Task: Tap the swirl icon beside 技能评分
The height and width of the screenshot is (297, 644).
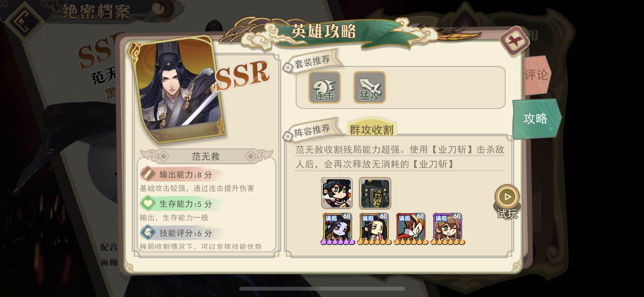Action: pos(148,233)
